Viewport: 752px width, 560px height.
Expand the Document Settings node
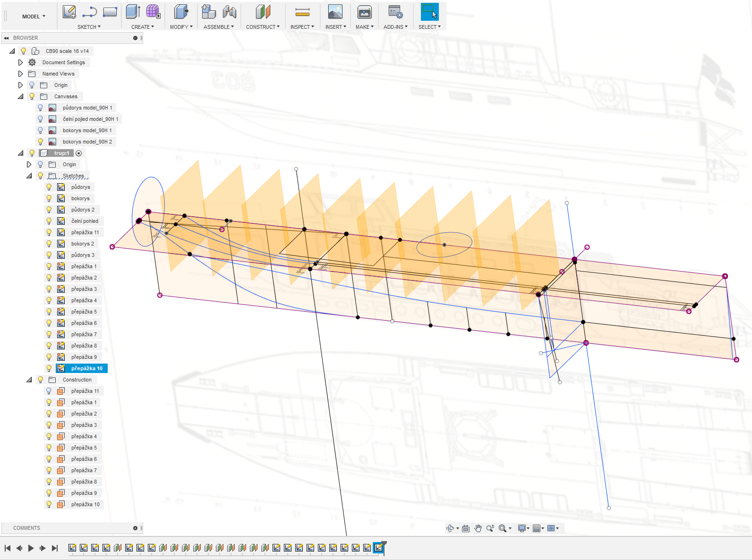tap(20, 62)
